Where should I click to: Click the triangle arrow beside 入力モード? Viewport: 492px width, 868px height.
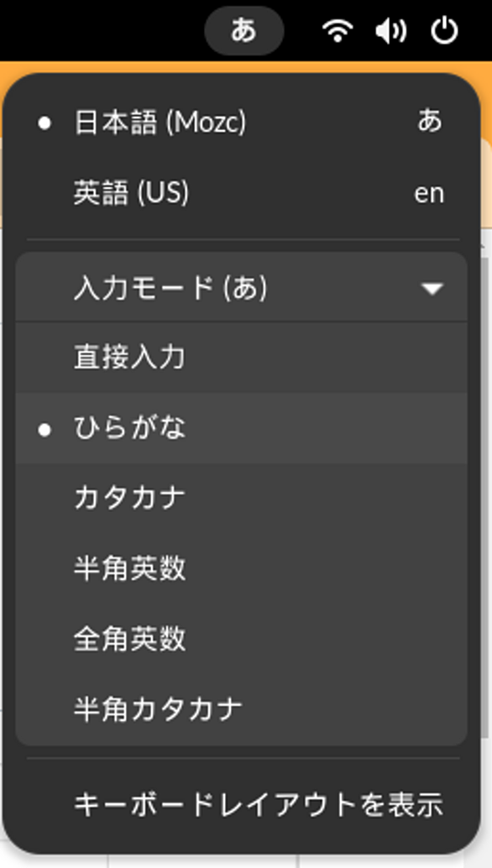point(432,289)
